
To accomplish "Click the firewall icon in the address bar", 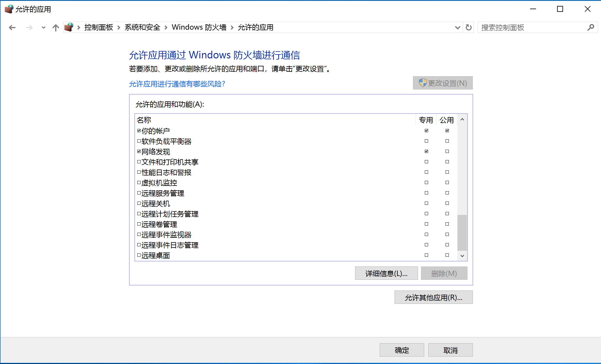I will 69,27.
